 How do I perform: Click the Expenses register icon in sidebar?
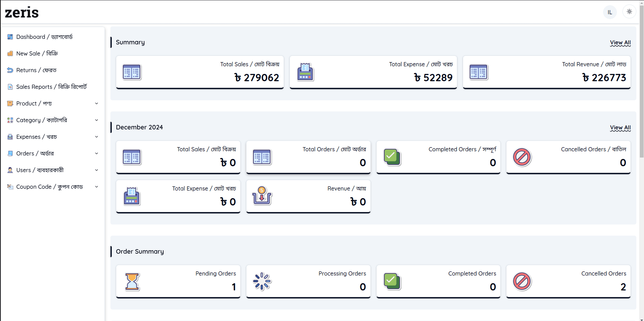coord(10,137)
